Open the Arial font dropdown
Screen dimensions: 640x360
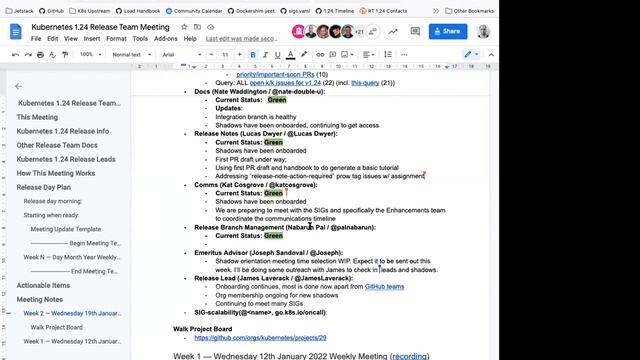pos(182,55)
